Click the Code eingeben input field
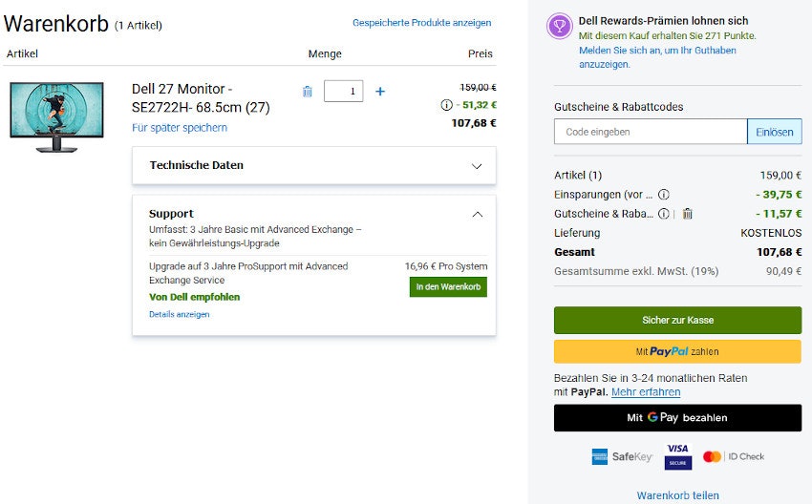812x504 pixels. [650, 132]
